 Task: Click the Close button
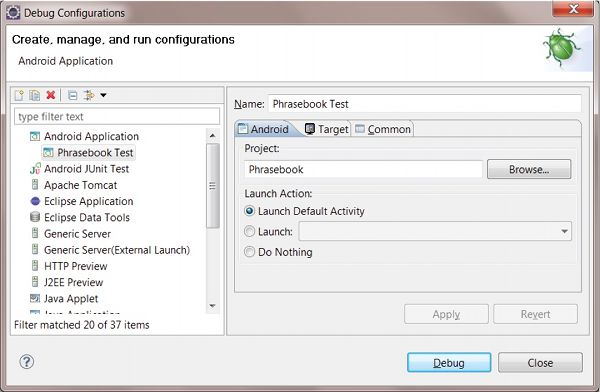[540, 363]
